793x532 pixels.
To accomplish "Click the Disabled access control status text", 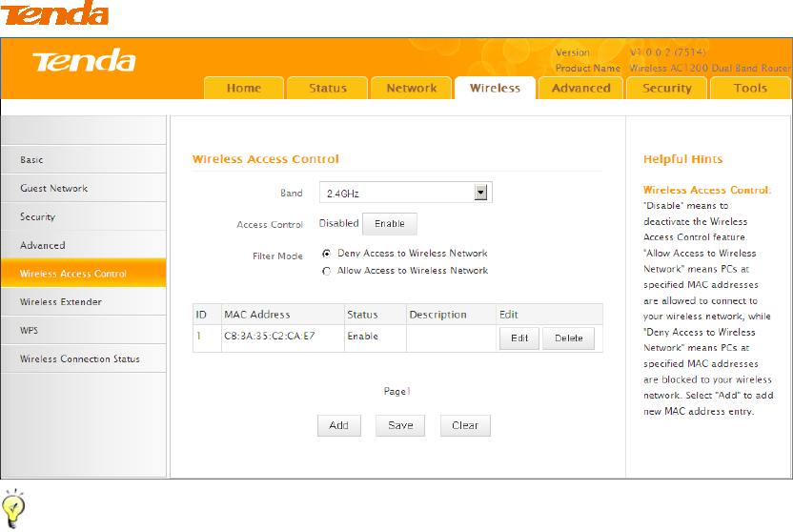I will (339, 223).
